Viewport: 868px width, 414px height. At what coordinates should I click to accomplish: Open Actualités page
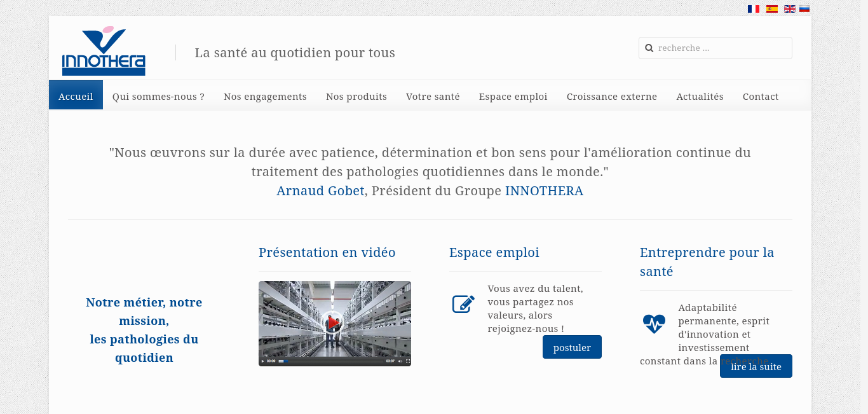tap(700, 97)
